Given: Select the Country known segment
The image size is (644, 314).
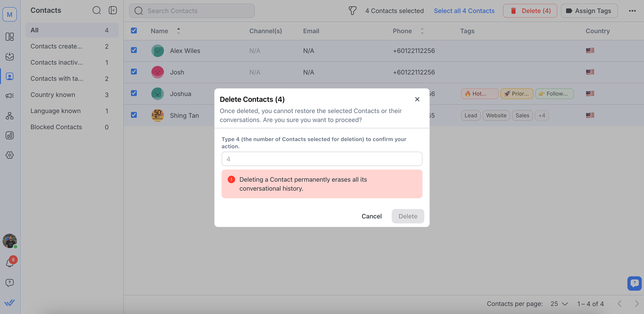Looking at the screenshot, I should point(53,95).
